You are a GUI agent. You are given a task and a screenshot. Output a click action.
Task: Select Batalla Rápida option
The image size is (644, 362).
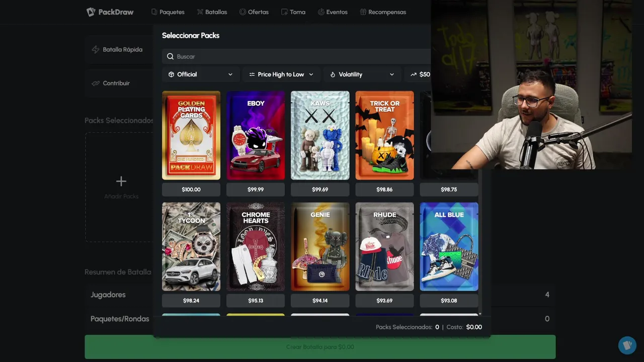point(119,50)
